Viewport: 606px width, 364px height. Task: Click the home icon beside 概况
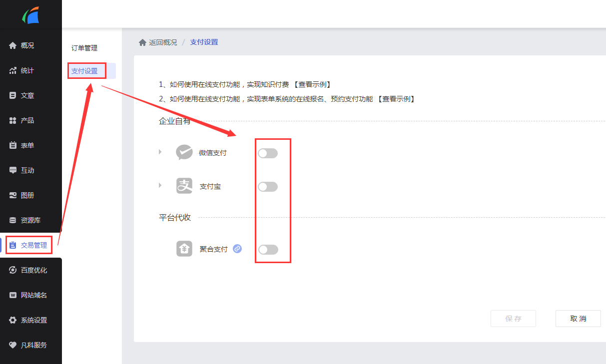pyautogui.click(x=13, y=45)
